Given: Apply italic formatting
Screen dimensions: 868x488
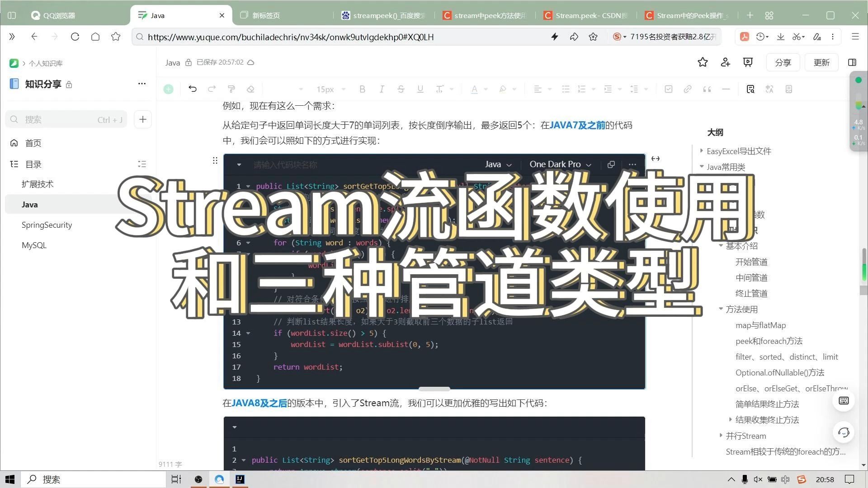Looking at the screenshot, I should (382, 89).
